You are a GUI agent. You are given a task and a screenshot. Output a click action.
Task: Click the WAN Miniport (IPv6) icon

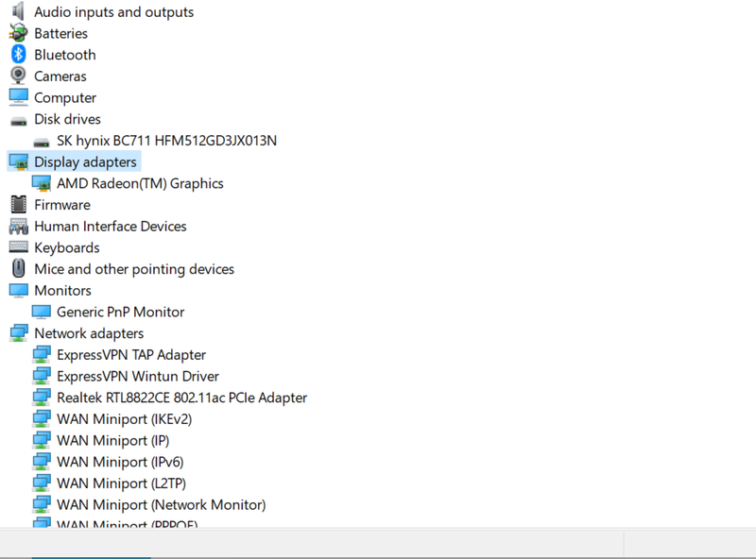coord(41,462)
